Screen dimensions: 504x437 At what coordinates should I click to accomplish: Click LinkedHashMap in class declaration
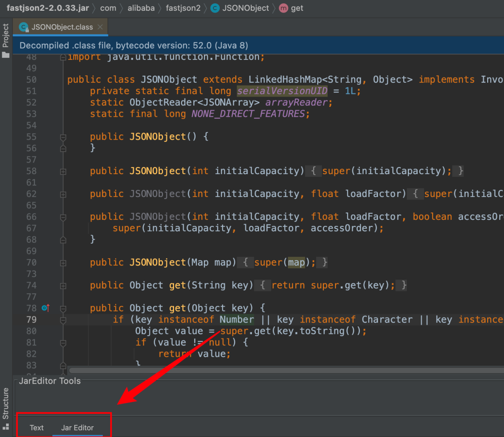tap(285, 79)
